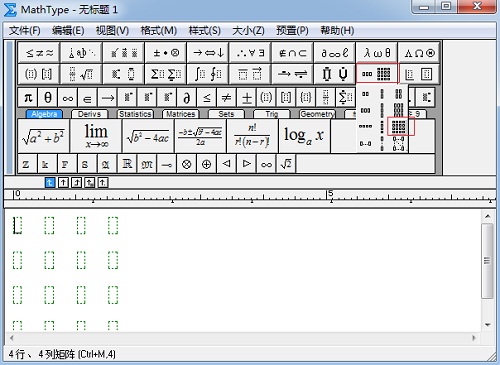
Task: Select the right-justified tab stop
Action: point(76,182)
